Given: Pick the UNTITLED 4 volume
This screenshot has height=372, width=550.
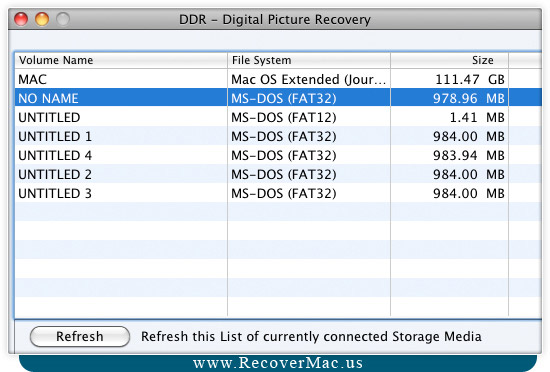Looking at the screenshot, I should [x=278, y=155].
